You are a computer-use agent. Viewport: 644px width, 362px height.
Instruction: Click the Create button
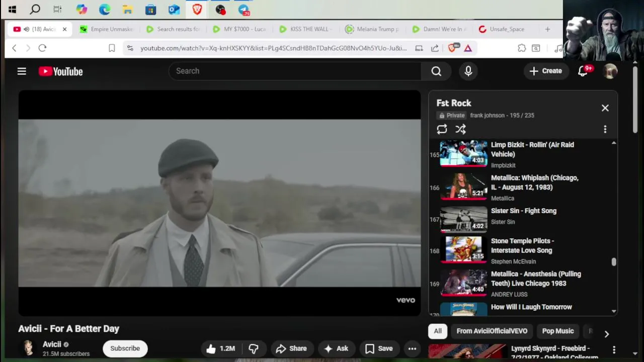(545, 71)
